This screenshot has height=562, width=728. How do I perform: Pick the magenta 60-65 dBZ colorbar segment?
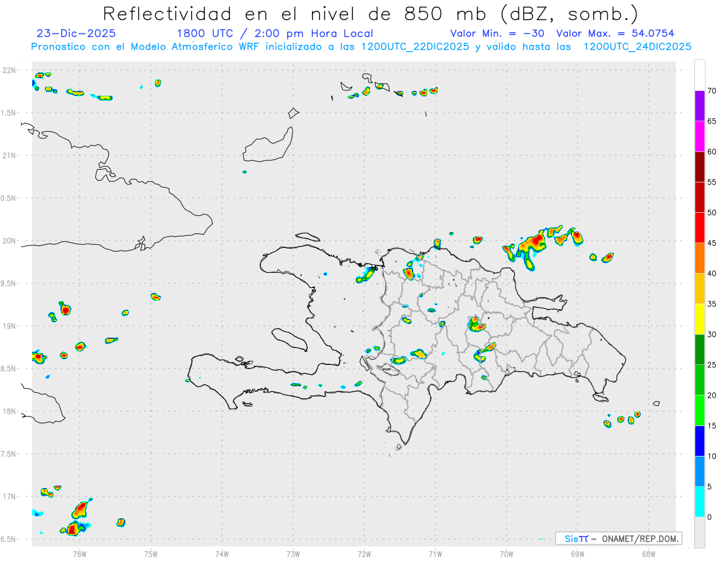coord(699,136)
